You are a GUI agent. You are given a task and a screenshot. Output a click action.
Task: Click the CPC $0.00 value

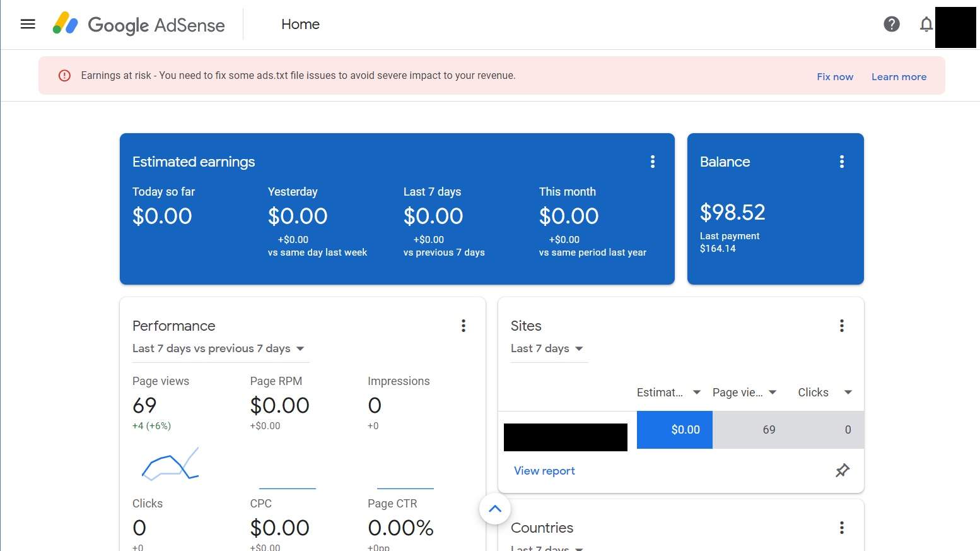279,528
